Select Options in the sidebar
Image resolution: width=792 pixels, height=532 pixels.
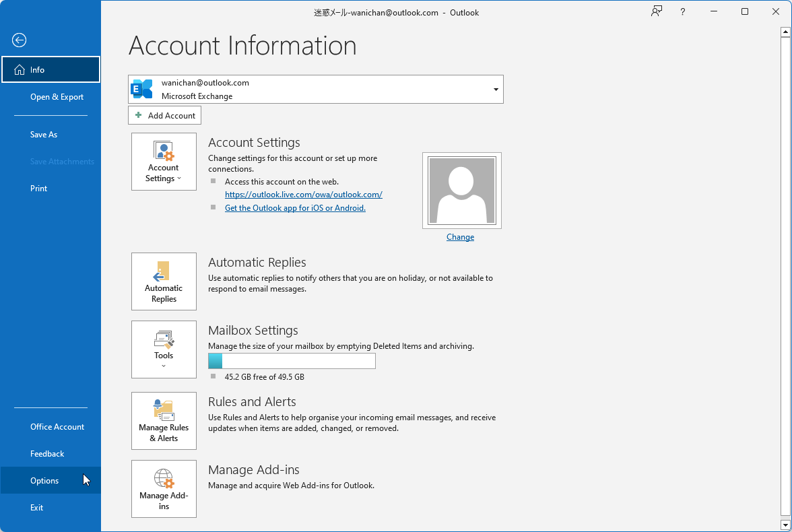click(44, 480)
